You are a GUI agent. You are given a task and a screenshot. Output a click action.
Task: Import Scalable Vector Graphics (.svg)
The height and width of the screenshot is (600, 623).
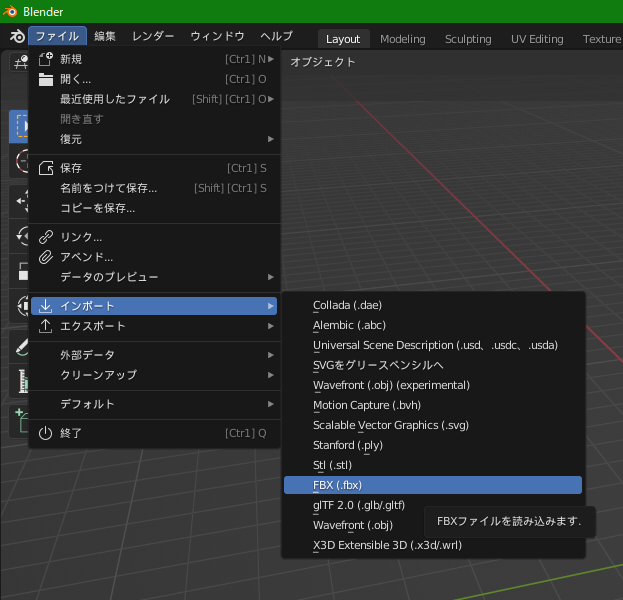tap(433, 425)
